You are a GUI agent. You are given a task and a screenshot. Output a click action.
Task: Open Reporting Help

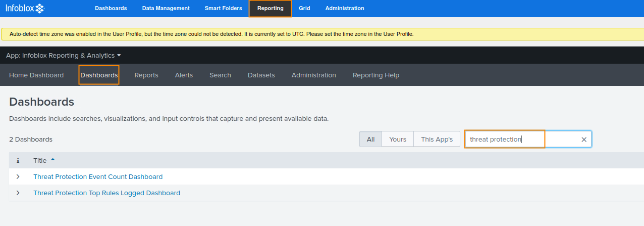click(x=376, y=75)
